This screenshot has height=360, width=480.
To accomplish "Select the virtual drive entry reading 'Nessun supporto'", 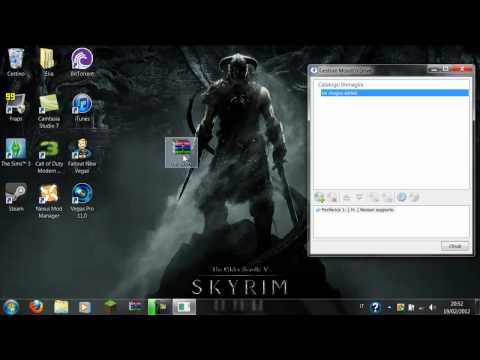I will point(355,210).
